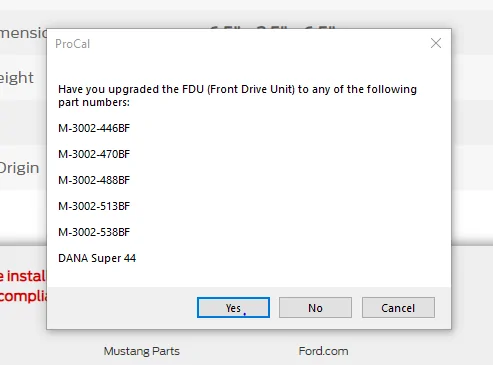This screenshot has width=493, height=365.
Task: Click the red install warning text
Action: click(x=23, y=276)
